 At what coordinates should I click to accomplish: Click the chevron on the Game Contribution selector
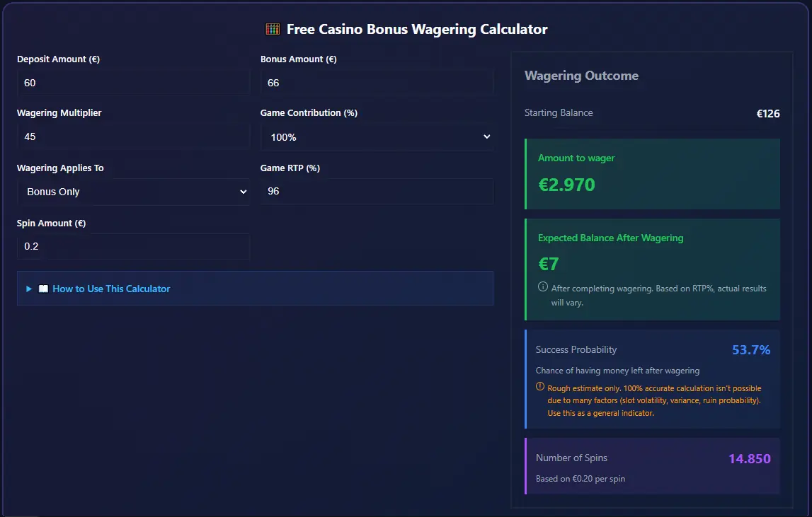point(486,136)
